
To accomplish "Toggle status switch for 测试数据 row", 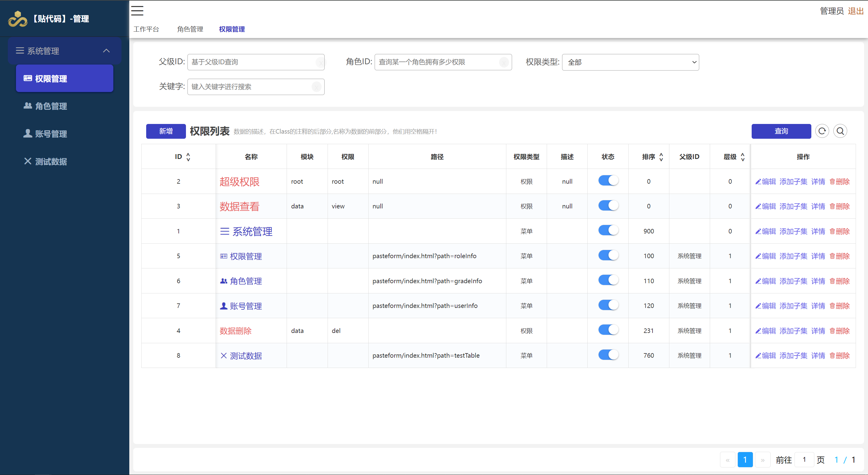I will point(608,355).
